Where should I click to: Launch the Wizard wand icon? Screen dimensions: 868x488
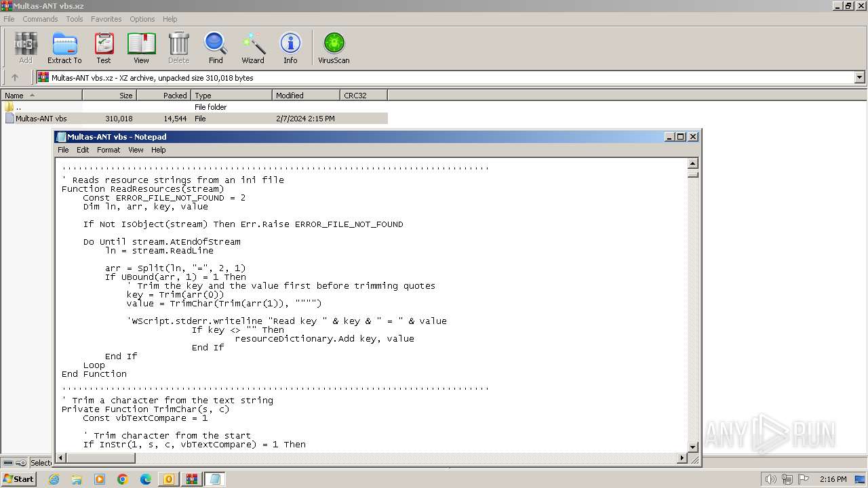[x=253, y=47]
